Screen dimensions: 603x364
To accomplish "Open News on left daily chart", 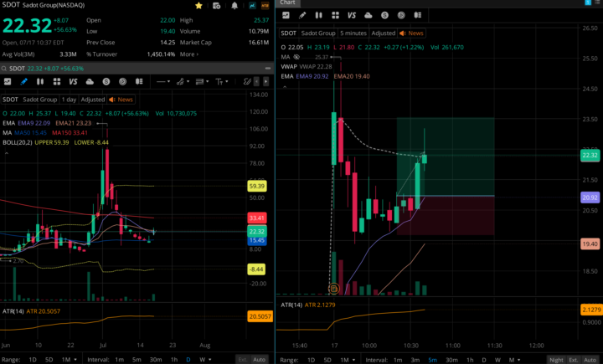I will [x=121, y=100].
